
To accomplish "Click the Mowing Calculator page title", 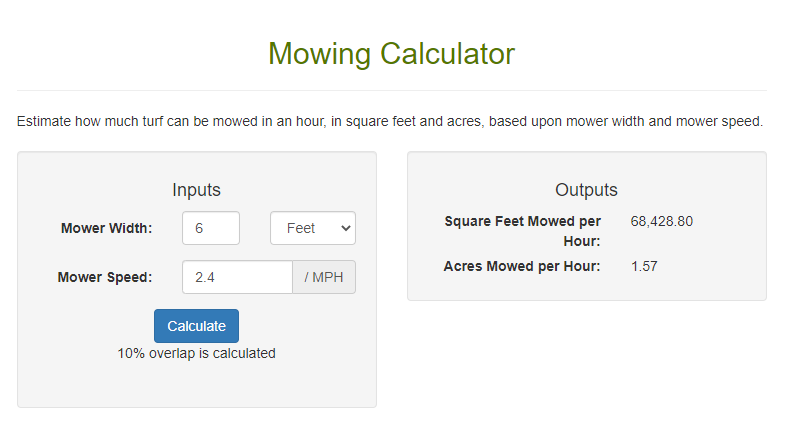I will click(x=391, y=54).
